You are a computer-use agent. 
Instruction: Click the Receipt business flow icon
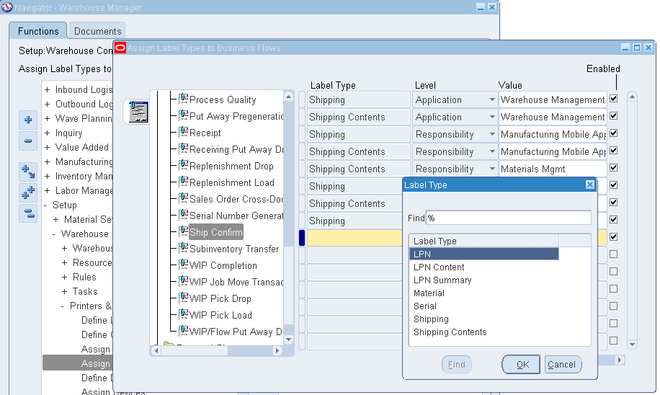(183, 132)
